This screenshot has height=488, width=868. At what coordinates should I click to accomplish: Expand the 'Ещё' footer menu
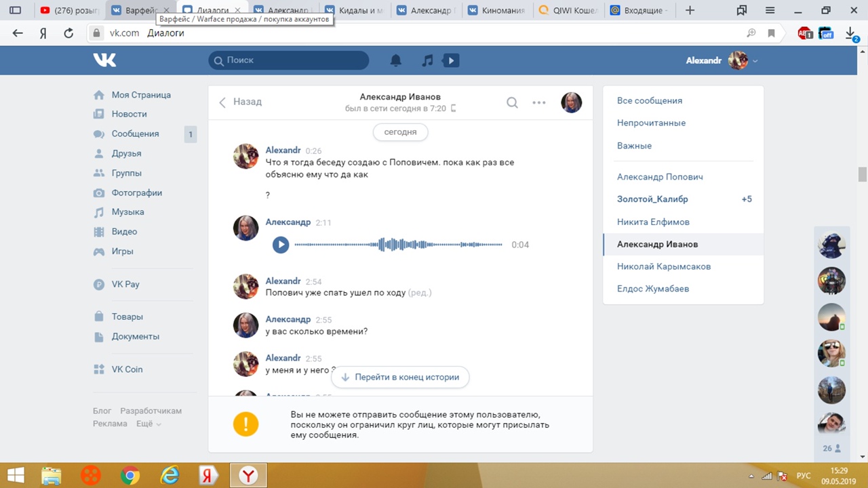149,424
